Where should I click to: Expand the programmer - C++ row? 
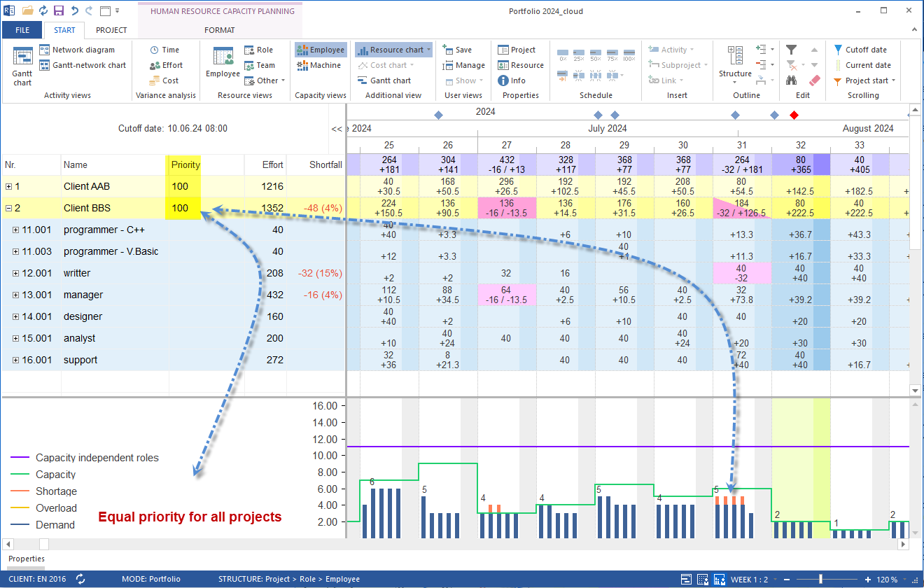pyautogui.click(x=16, y=230)
